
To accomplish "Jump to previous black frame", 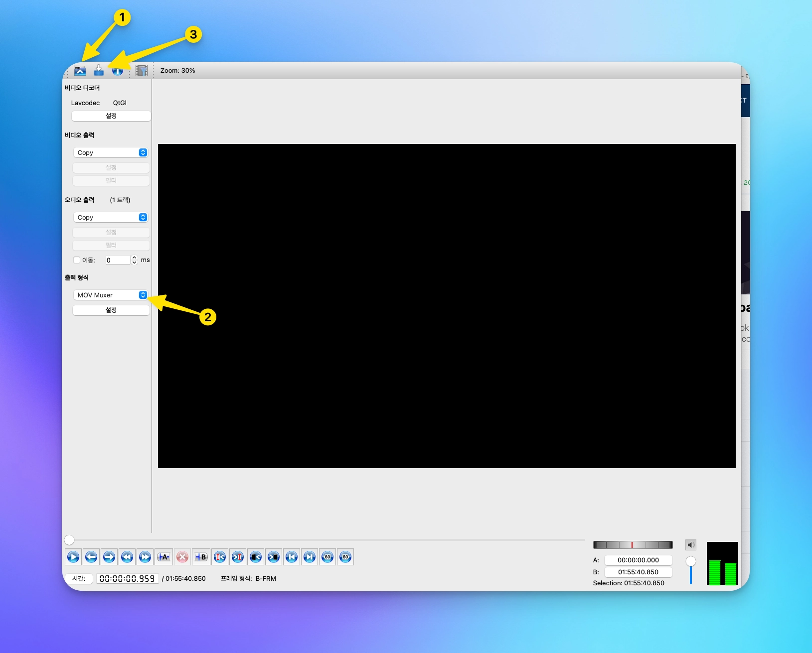I will (256, 557).
